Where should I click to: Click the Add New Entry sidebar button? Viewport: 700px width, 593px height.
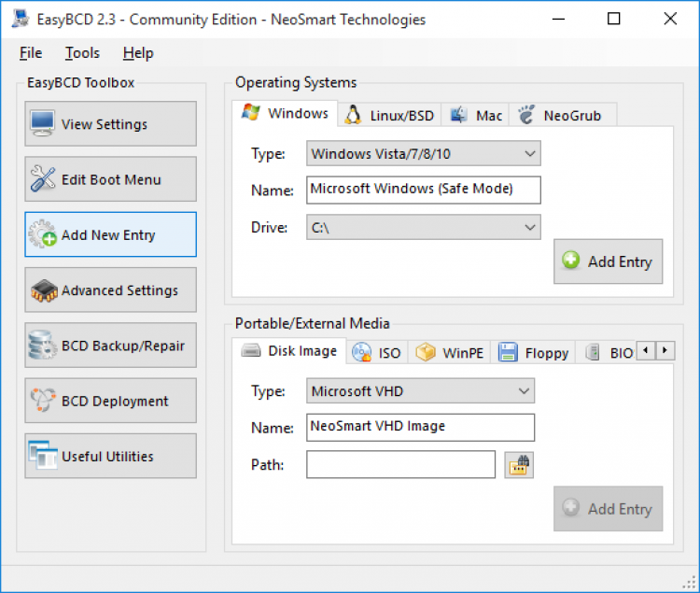point(111,234)
